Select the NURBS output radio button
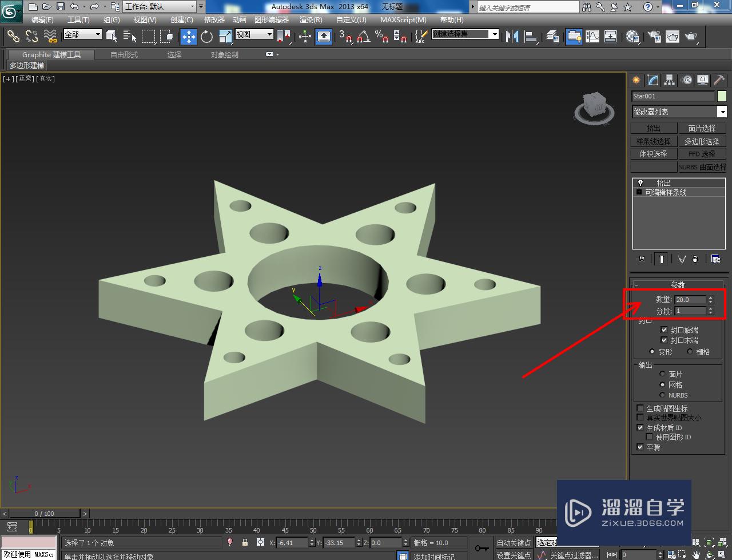 tap(662, 395)
